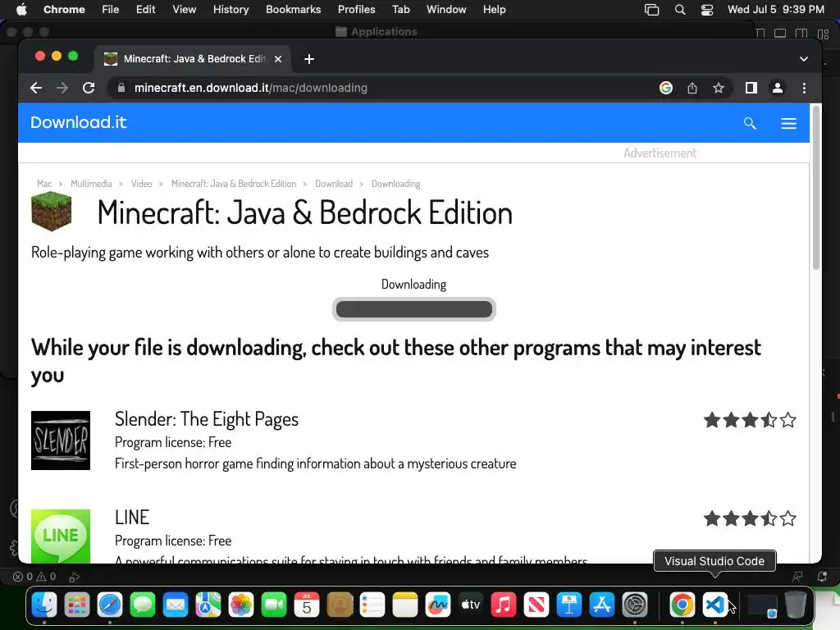The width and height of the screenshot is (840, 630).
Task: Open Launchpad from the Dock
Action: (77, 605)
